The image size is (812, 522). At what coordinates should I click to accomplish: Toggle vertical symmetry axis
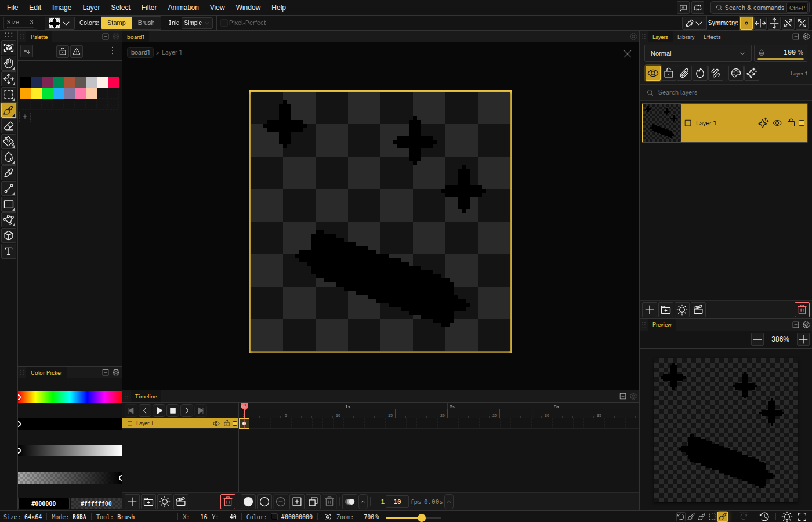[x=774, y=23]
